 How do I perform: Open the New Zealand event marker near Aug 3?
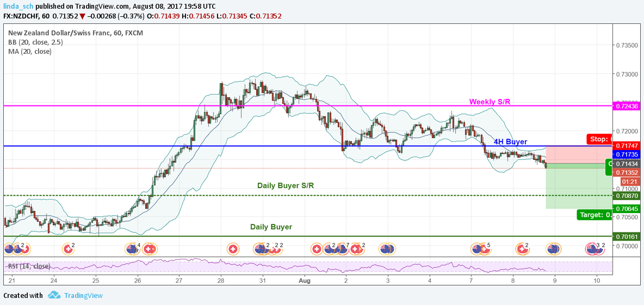386,248
